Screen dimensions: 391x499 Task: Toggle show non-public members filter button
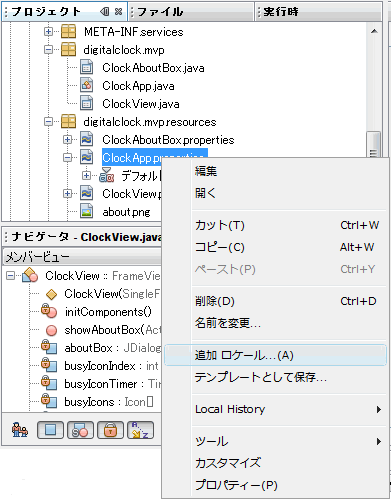tap(110, 430)
